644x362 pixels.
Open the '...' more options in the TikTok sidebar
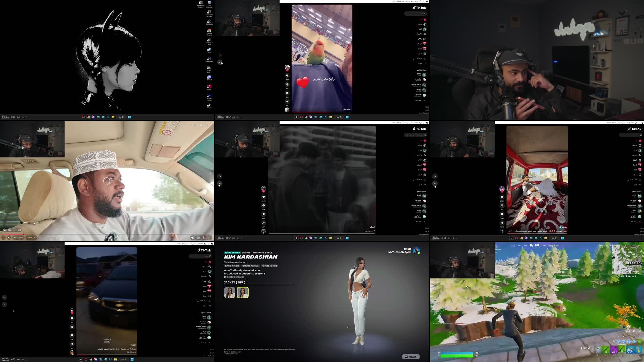tap(424, 63)
